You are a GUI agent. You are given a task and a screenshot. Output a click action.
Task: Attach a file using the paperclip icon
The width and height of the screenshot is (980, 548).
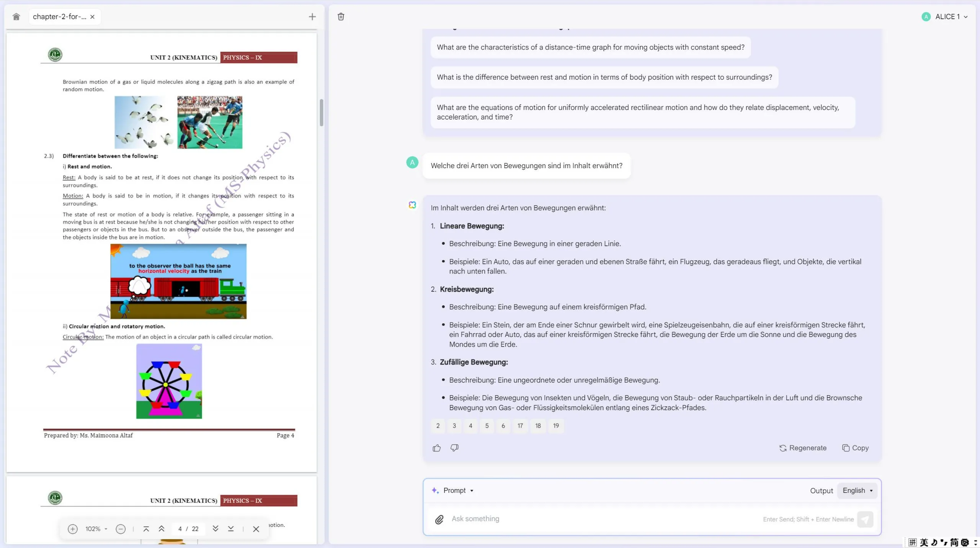(x=439, y=519)
